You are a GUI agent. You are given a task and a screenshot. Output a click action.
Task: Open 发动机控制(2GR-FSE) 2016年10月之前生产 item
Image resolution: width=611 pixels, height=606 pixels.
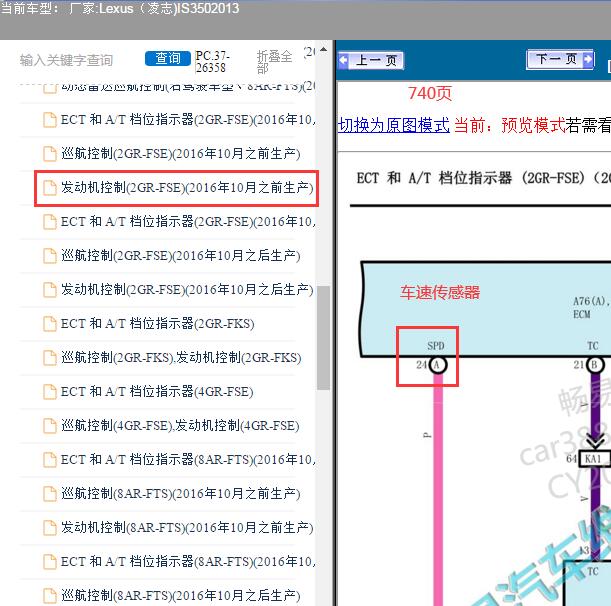click(187, 188)
